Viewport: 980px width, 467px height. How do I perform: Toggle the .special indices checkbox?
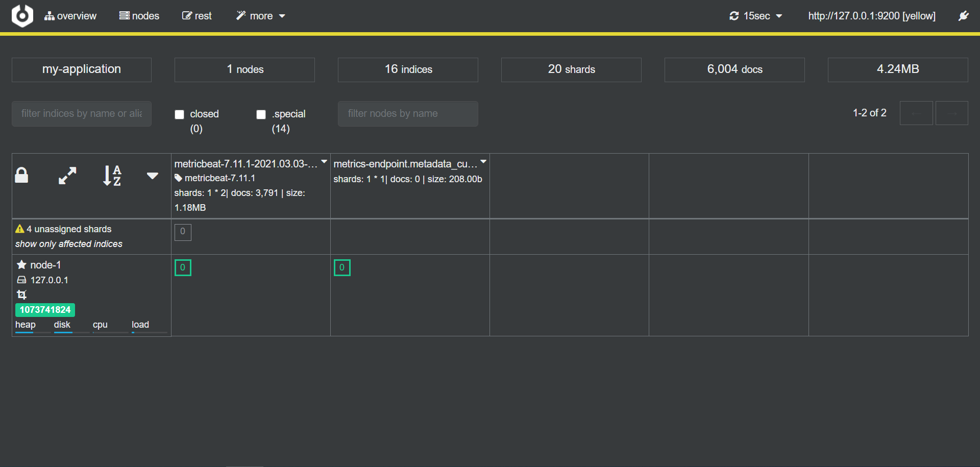point(261,114)
